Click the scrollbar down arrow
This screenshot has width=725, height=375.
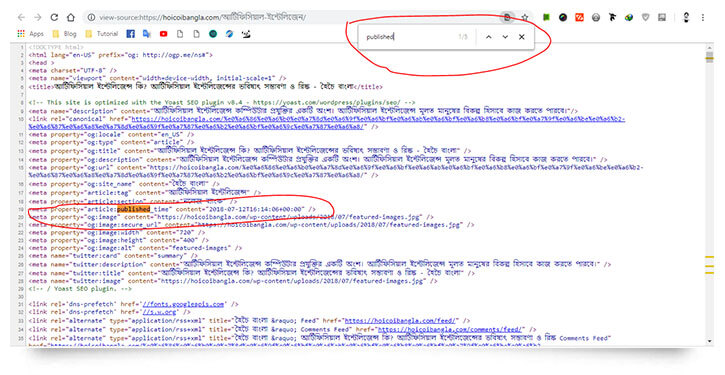709,341
